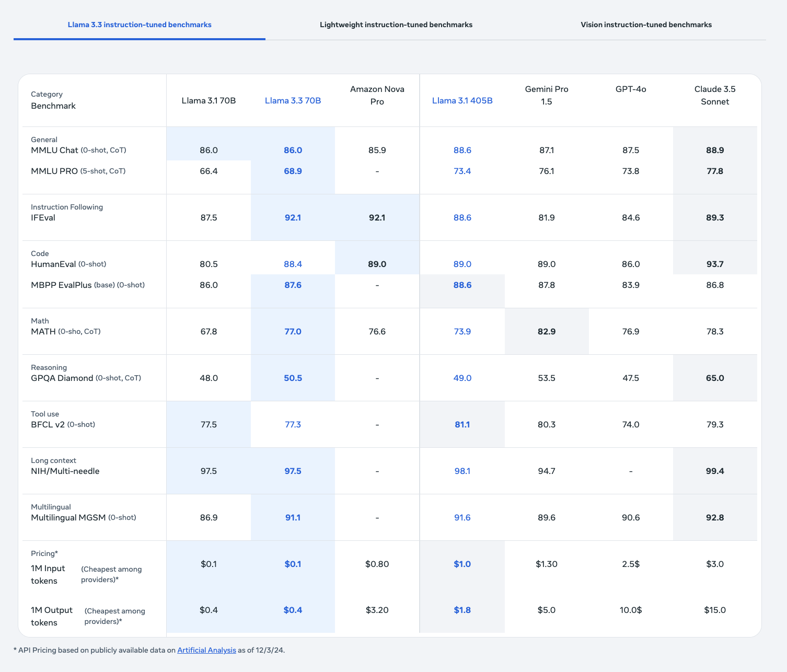Click Llama 3.3 70B MBPP score 87.6
Viewport: 787px width, 672px height.
click(293, 285)
